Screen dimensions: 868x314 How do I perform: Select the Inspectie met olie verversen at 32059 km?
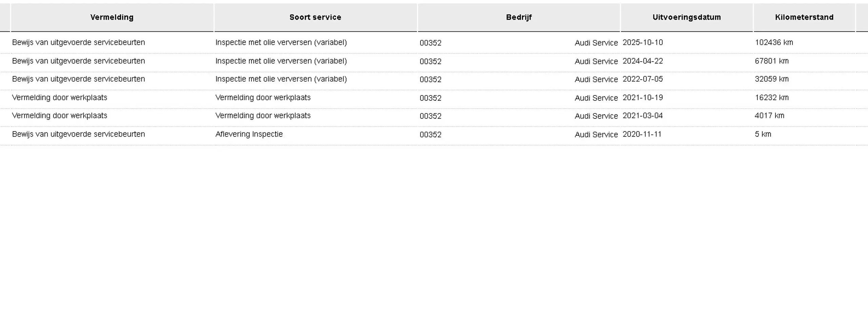(x=281, y=79)
